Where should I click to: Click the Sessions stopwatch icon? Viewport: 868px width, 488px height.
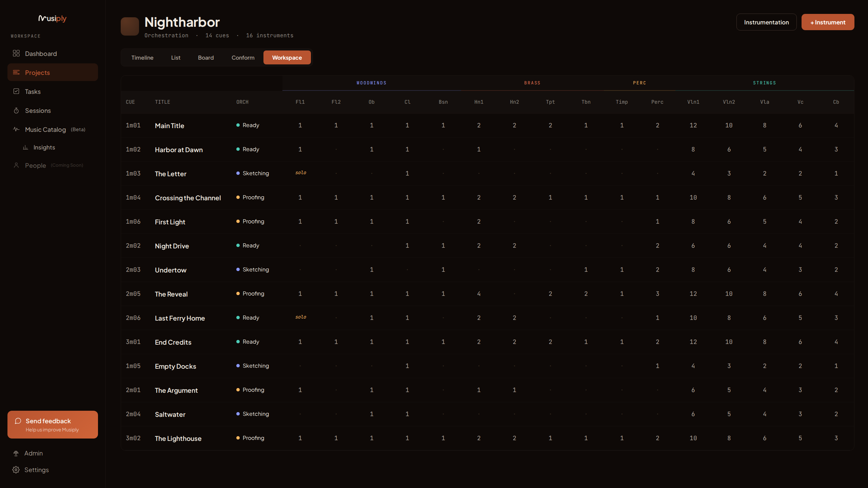tap(16, 110)
